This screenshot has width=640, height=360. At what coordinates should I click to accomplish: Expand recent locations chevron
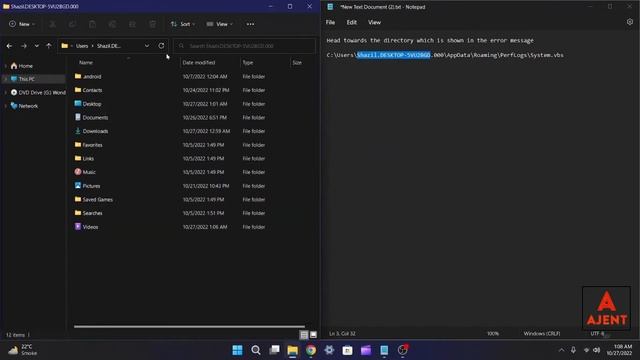(37, 46)
